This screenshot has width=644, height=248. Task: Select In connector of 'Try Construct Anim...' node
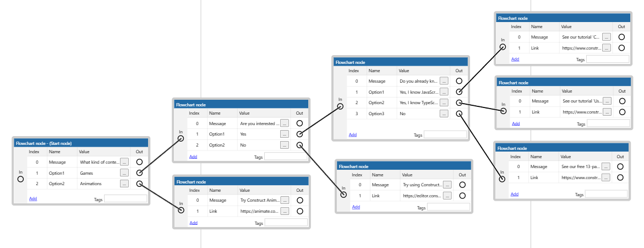click(181, 211)
